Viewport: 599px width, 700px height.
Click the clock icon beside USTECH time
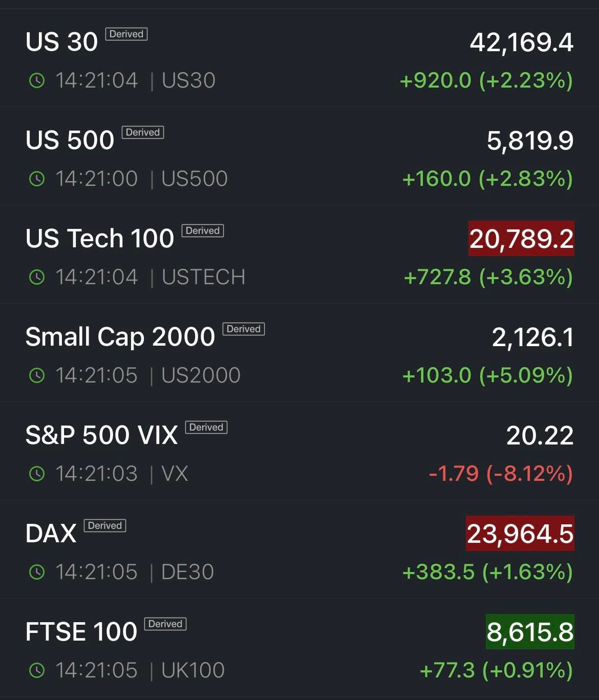(x=37, y=277)
